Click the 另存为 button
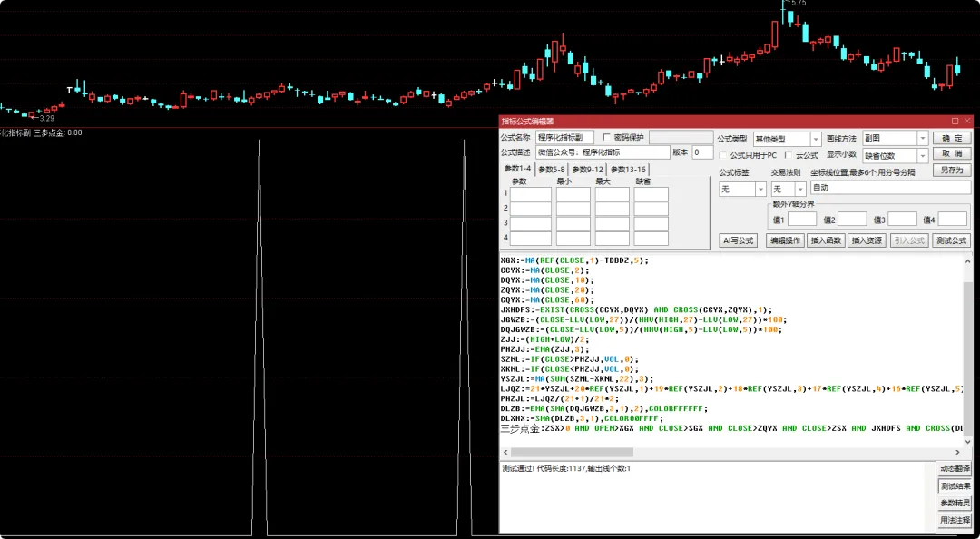The image size is (980, 539). click(952, 170)
